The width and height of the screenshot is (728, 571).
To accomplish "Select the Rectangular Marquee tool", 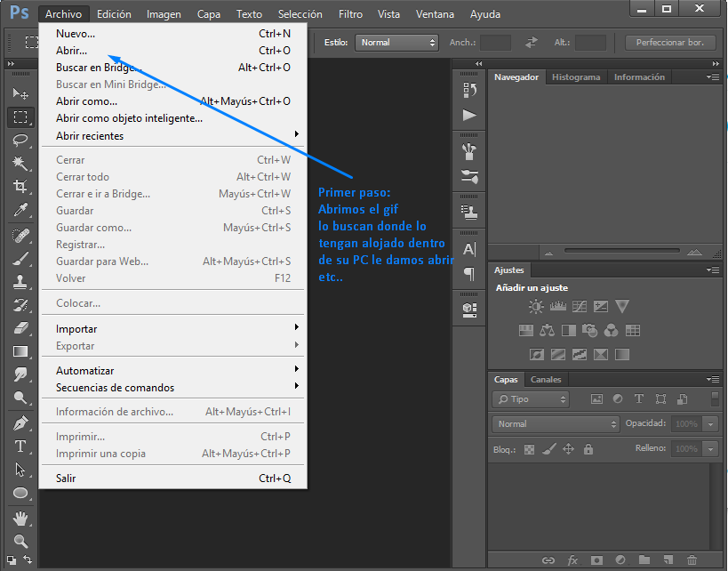I will coord(20,117).
